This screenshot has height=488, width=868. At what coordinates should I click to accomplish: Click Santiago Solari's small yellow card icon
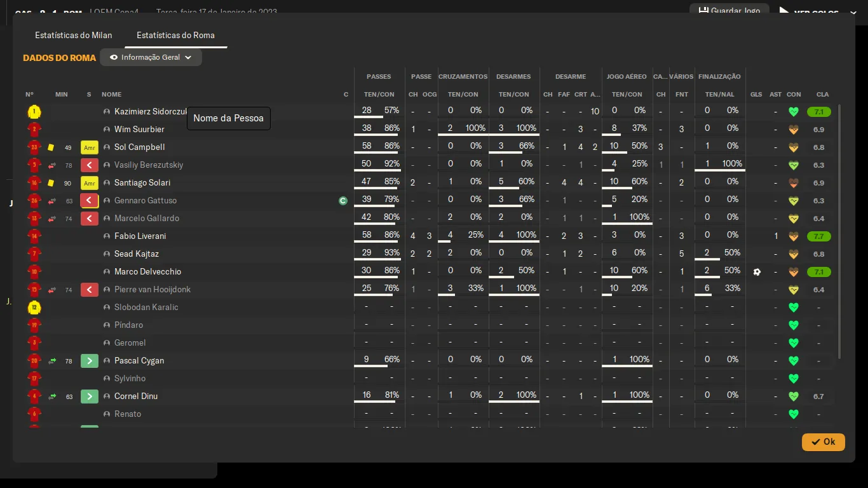tap(51, 183)
